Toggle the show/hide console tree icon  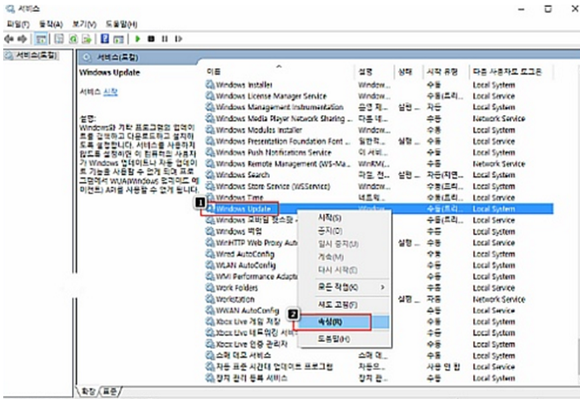[41, 38]
